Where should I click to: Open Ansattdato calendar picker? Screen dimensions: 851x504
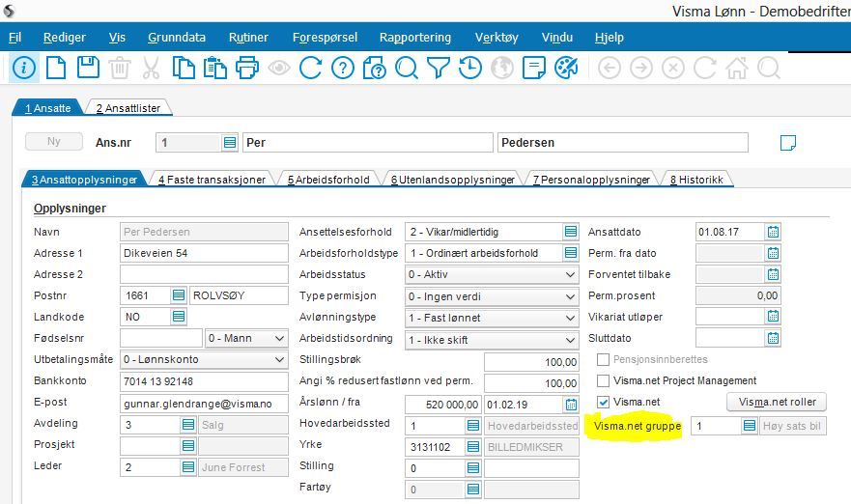(773, 232)
